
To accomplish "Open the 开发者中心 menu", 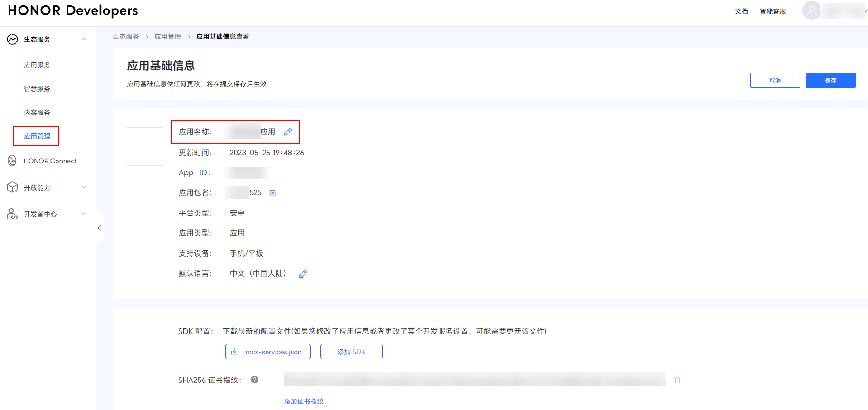I will pos(40,214).
